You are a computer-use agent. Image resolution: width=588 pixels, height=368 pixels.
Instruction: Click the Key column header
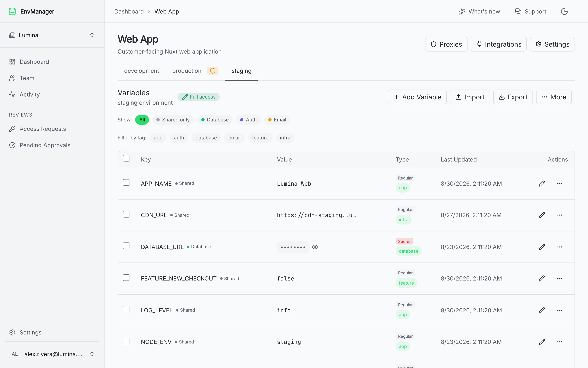click(146, 159)
